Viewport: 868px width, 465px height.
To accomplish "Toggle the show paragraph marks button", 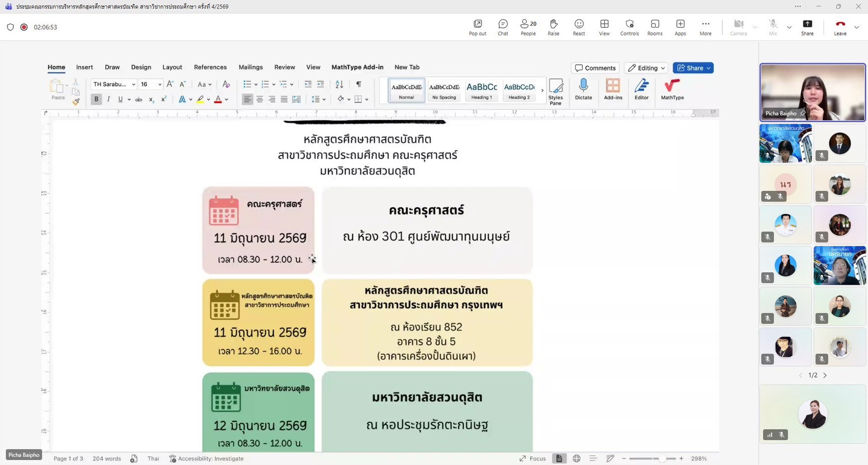I will [x=359, y=84].
